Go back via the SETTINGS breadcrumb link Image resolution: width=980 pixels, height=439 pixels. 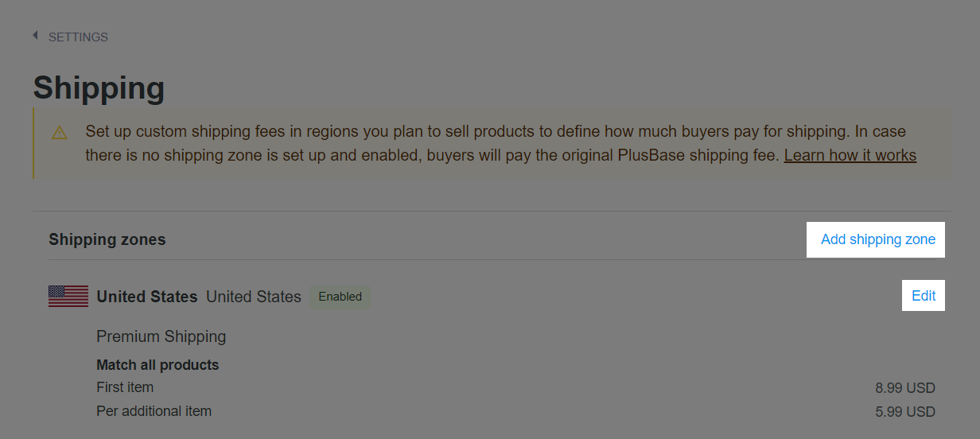pos(78,37)
